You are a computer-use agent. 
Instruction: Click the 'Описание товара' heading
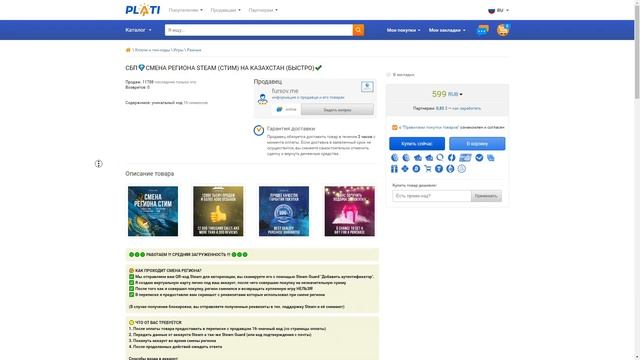pos(150,173)
